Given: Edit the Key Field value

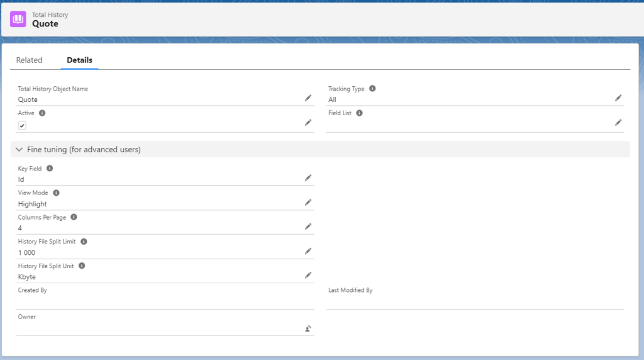Looking at the screenshot, I should click(308, 178).
